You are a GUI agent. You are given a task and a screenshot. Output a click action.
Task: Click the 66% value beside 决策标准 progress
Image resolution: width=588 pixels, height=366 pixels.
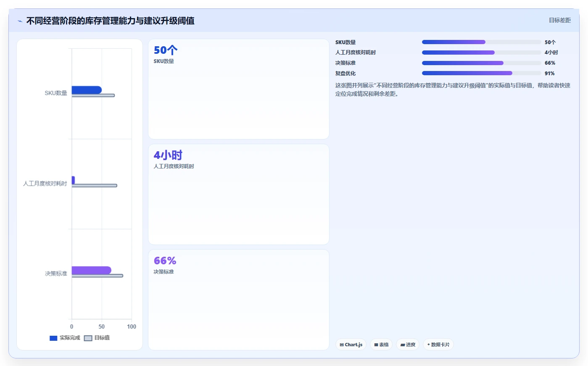click(550, 63)
